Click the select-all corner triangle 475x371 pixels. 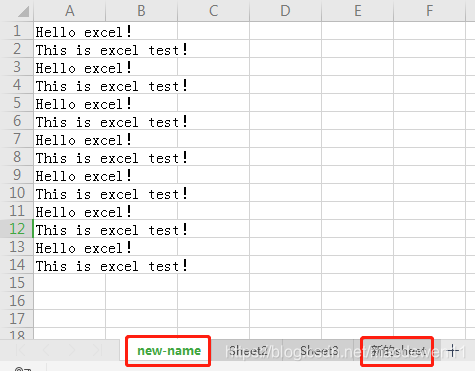23,12
